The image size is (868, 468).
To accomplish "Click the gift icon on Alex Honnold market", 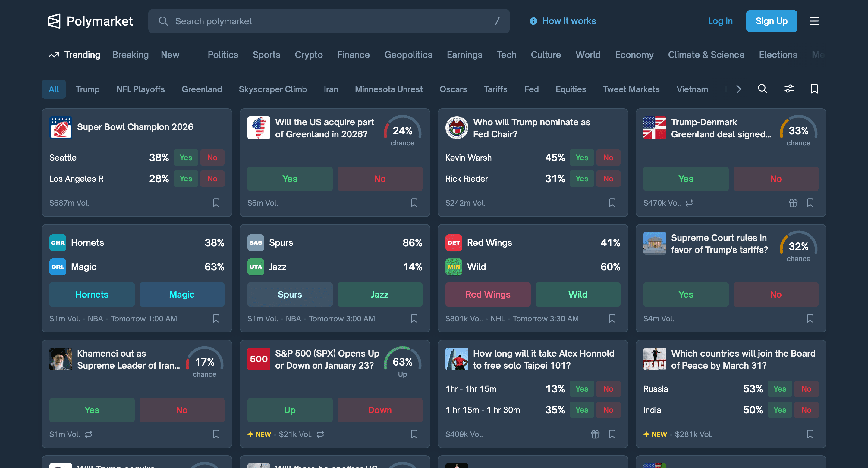I will click(x=595, y=434).
